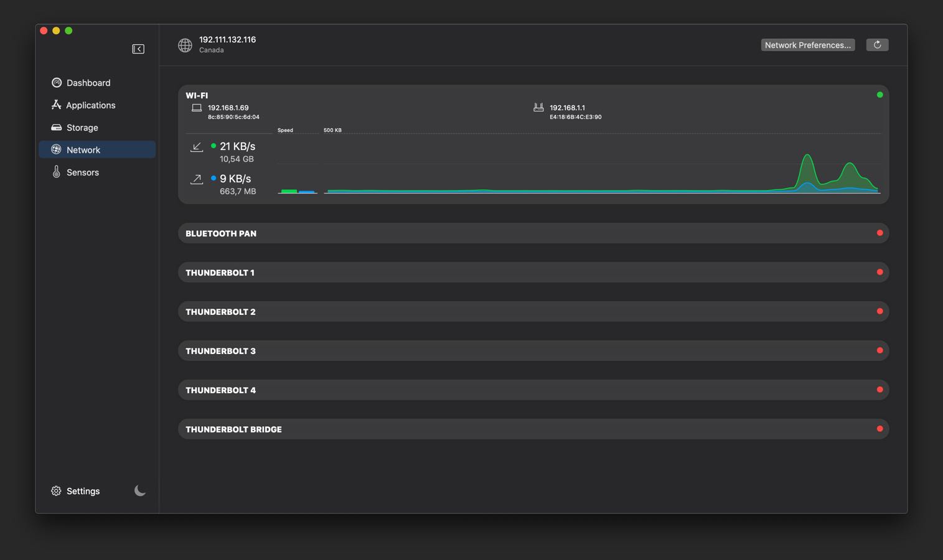Click the Thunderbolt 4 red status dot

(x=880, y=390)
